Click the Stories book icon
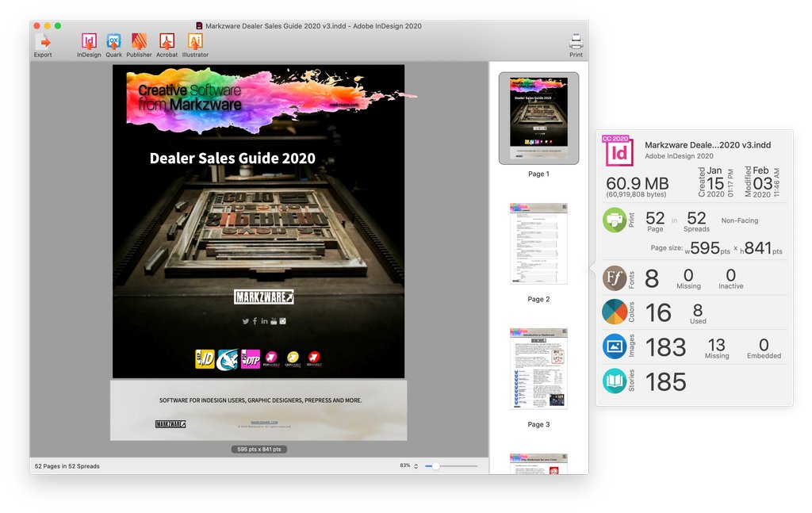 tap(615, 381)
